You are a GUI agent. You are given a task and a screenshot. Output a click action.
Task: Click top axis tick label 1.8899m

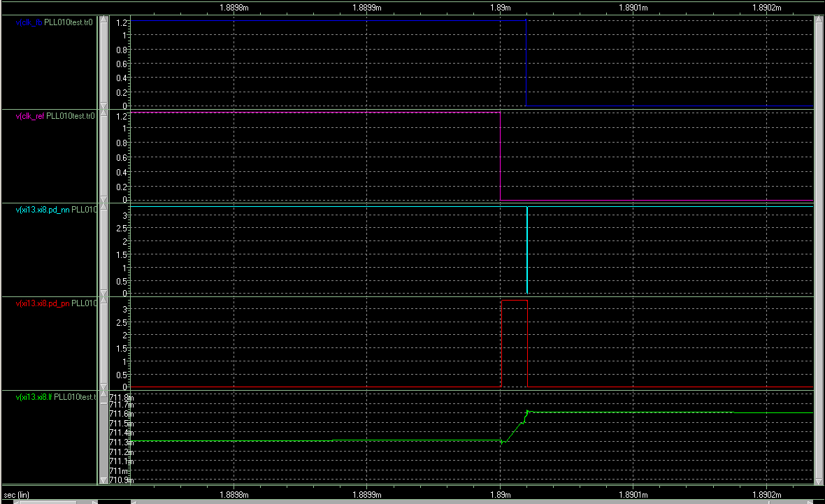367,8
